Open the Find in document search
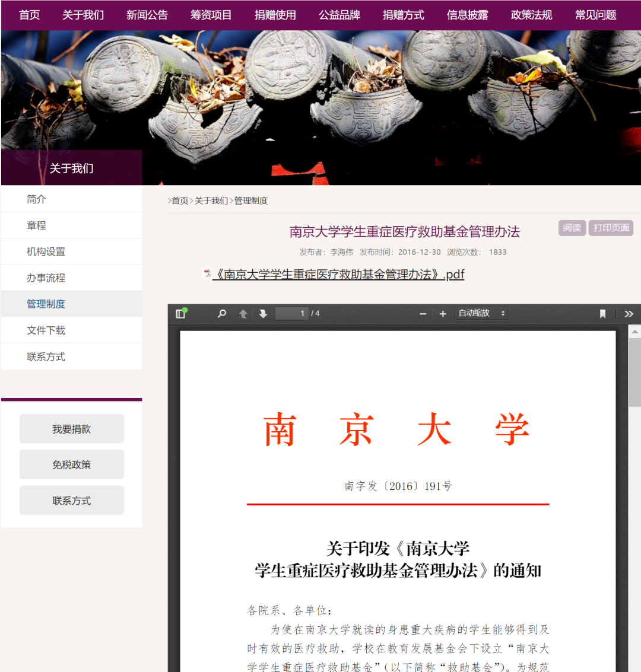The image size is (641, 672). [221, 313]
